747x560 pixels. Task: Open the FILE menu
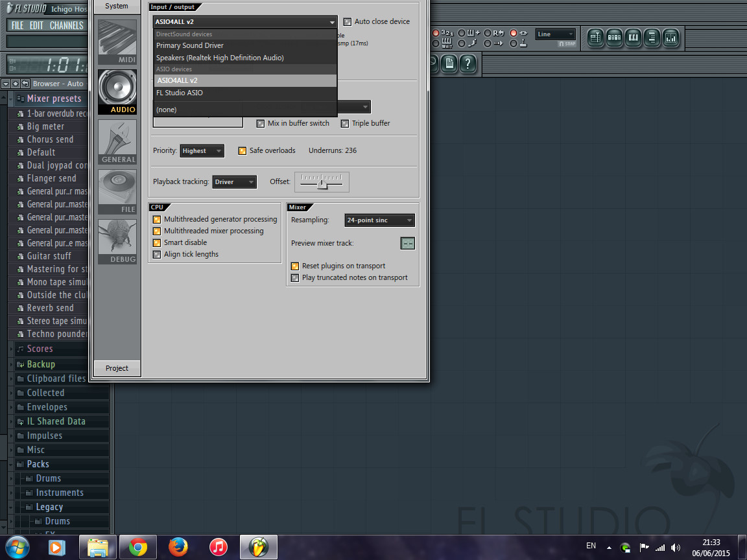[x=17, y=26]
